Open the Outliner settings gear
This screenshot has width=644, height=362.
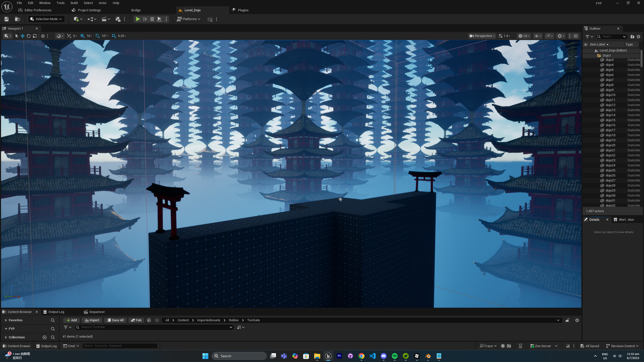tap(638, 37)
